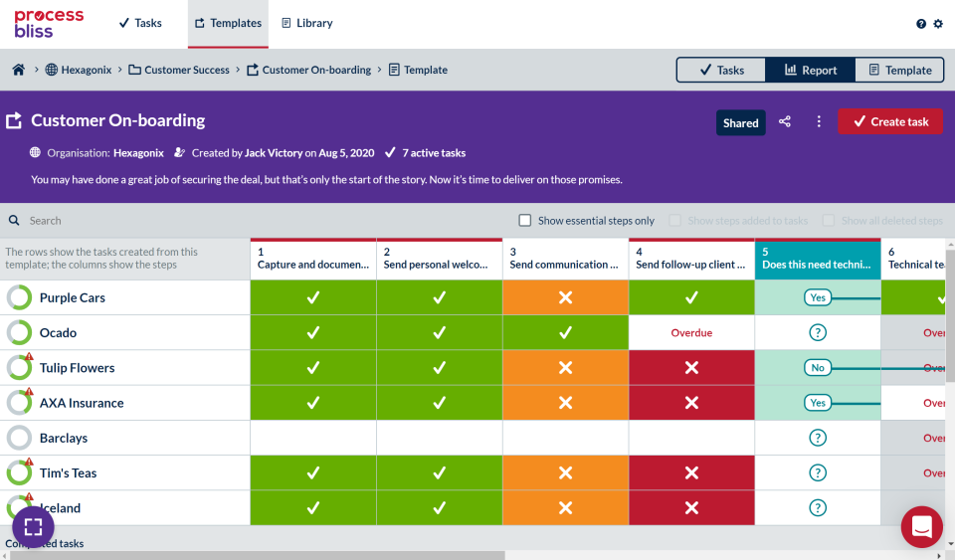This screenshot has width=955, height=560.
Task: Click Ocado progress ring icon
Action: tap(20, 332)
